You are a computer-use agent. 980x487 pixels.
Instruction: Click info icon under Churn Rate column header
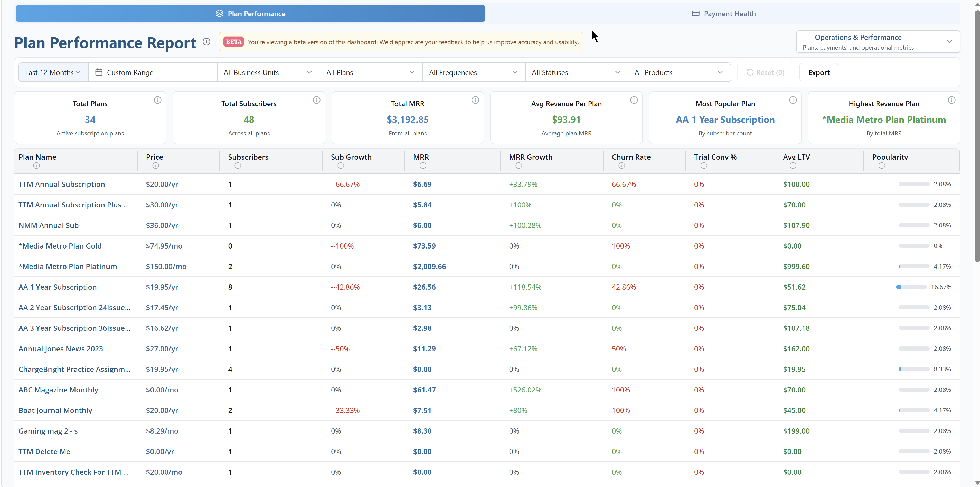click(622, 165)
